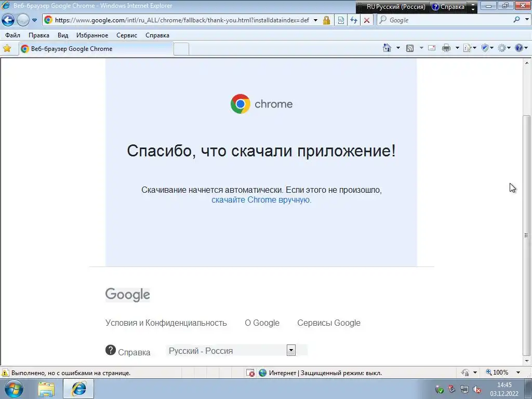This screenshot has width=532, height=399.
Task: Click the page error warning icon in status bar
Action: pyautogui.click(x=5, y=373)
